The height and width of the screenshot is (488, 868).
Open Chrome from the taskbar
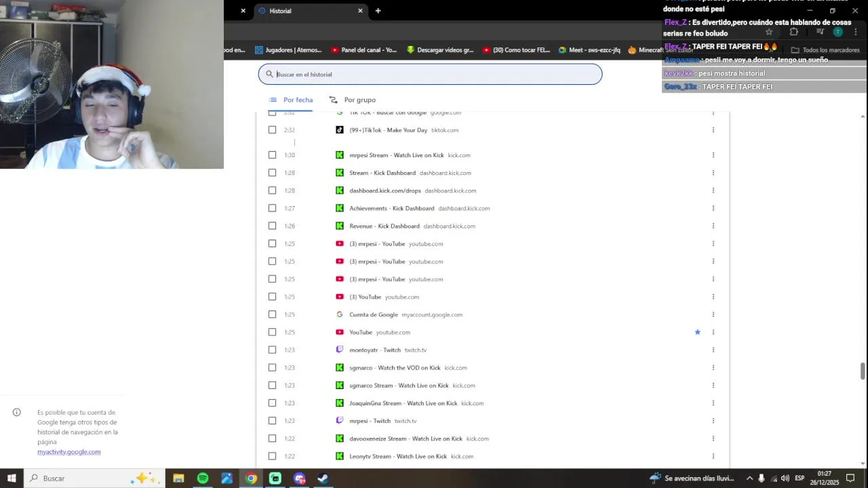(x=251, y=479)
